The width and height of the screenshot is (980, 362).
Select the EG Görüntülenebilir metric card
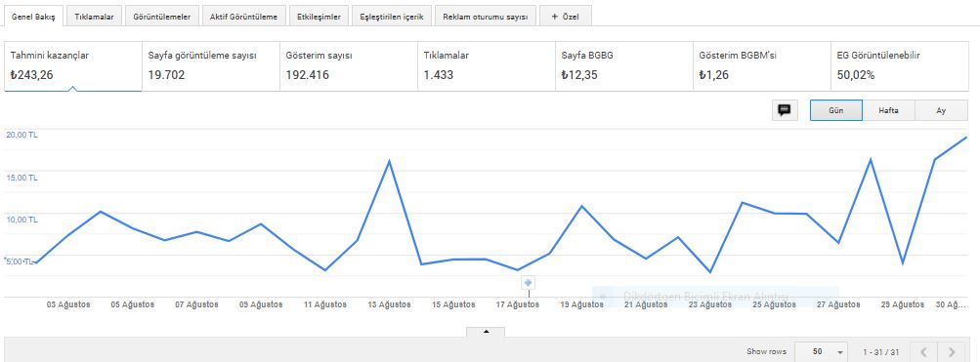tap(900, 66)
